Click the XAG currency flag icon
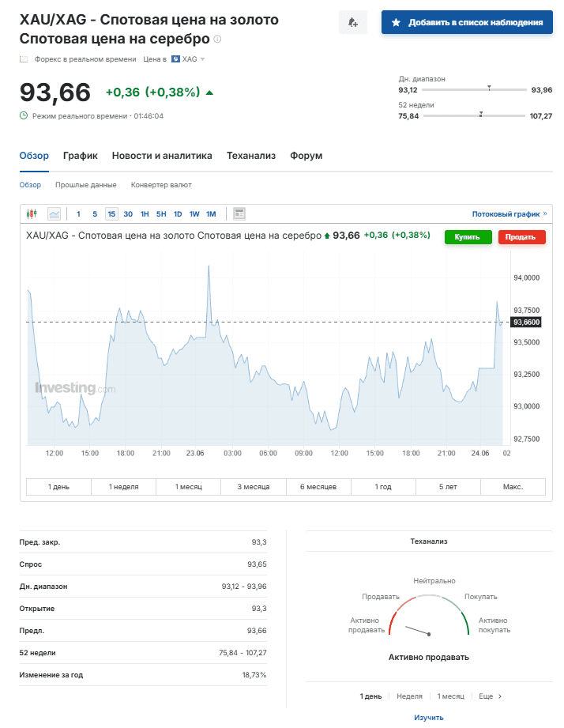The width and height of the screenshot is (564, 728). tap(175, 58)
